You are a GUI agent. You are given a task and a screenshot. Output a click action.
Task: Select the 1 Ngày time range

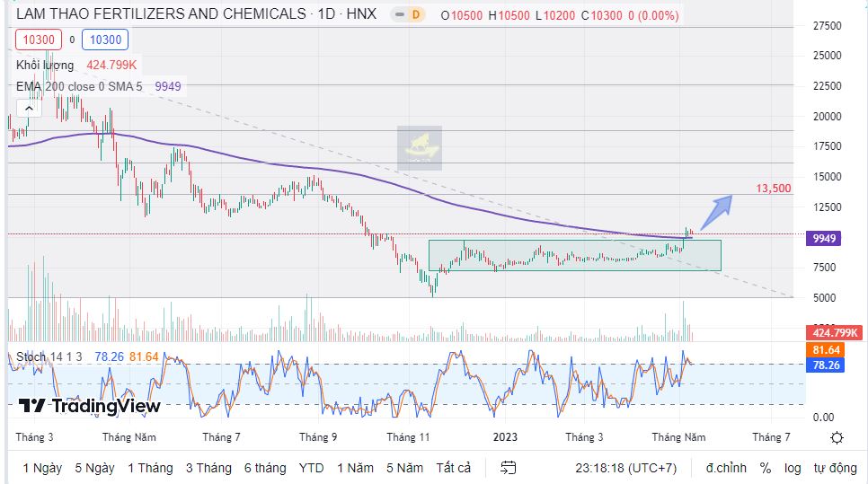click(42, 468)
